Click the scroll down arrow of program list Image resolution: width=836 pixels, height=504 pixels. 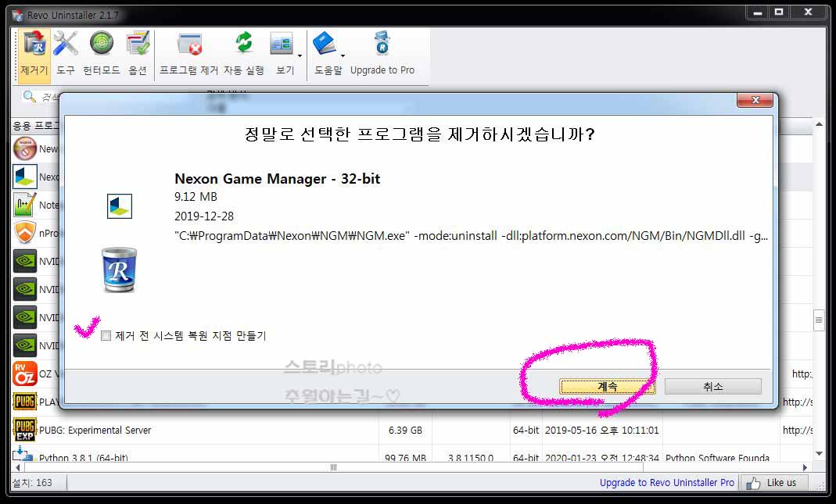[819, 454]
